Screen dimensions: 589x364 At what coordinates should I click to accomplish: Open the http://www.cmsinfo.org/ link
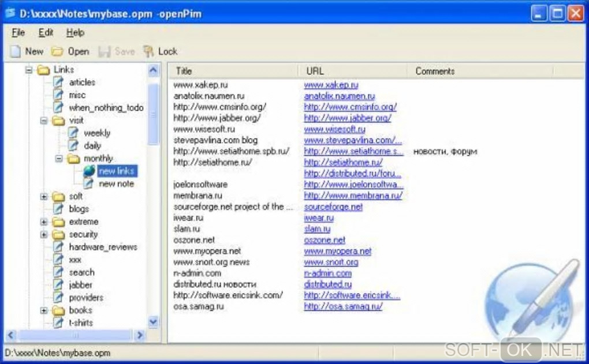350,107
